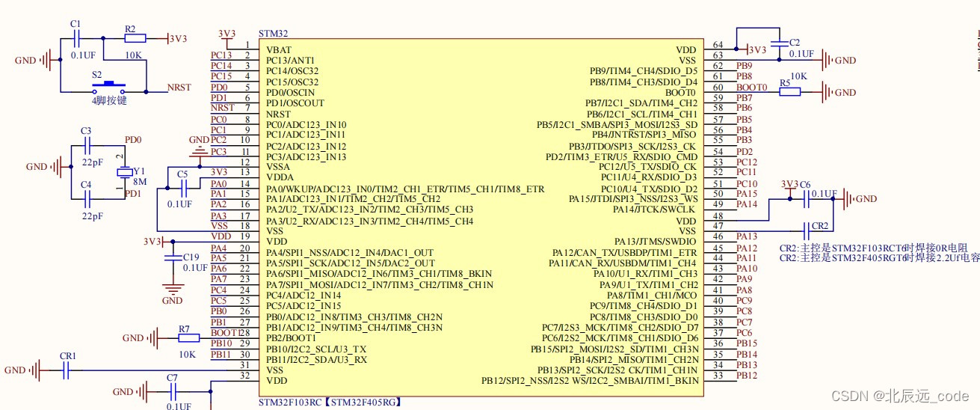Select the 'PA14/JTCK/SWCLK' pin name

(656, 209)
